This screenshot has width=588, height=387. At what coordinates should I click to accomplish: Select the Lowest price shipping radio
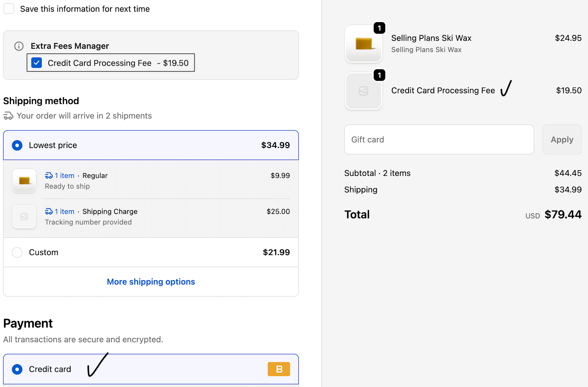tap(17, 145)
